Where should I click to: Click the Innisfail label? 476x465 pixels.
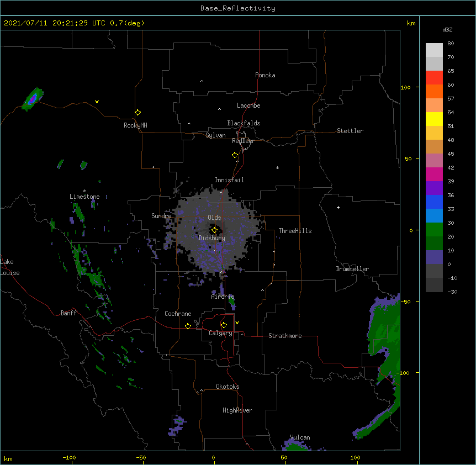[x=229, y=180]
